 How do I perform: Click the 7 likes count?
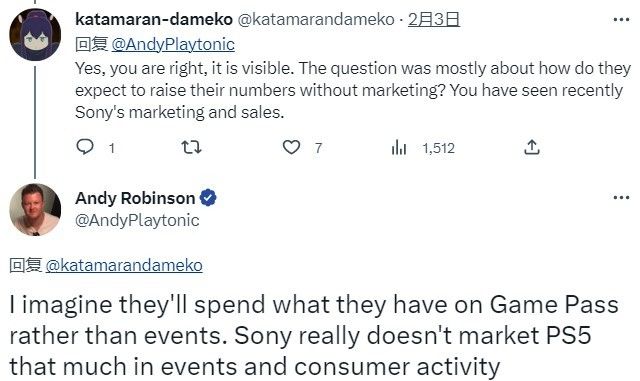point(318,148)
